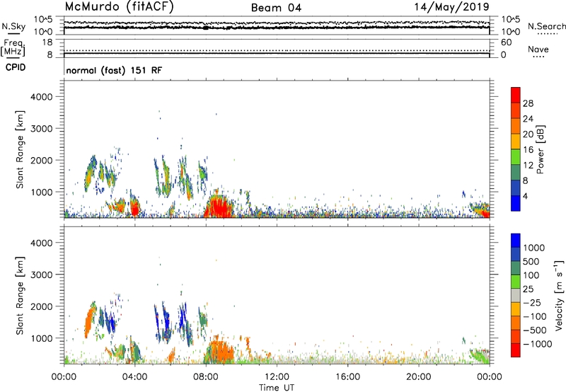566x392 pixels.
Task: Click the '-1000' label on velocity colorbar
Action: tap(537, 344)
